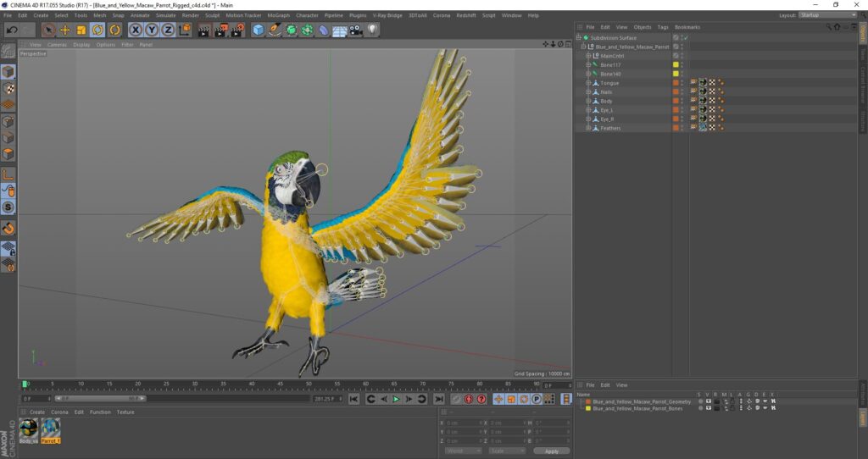Open Object Manager Tags menu
The width and height of the screenshot is (868, 459).
(x=663, y=27)
